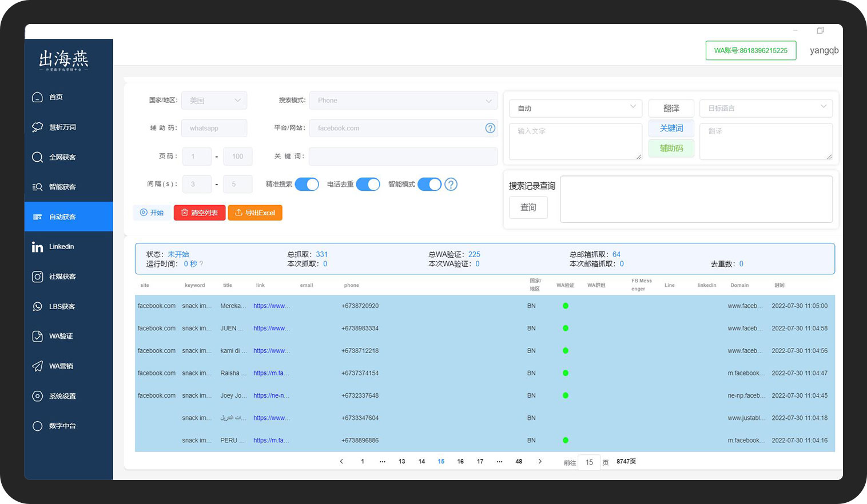Click the yangqb username at top right

[x=824, y=50]
